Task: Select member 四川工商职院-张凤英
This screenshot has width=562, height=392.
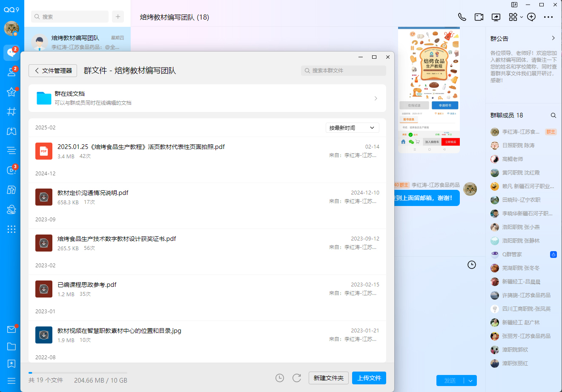Action: pyautogui.click(x=524, y=309)
